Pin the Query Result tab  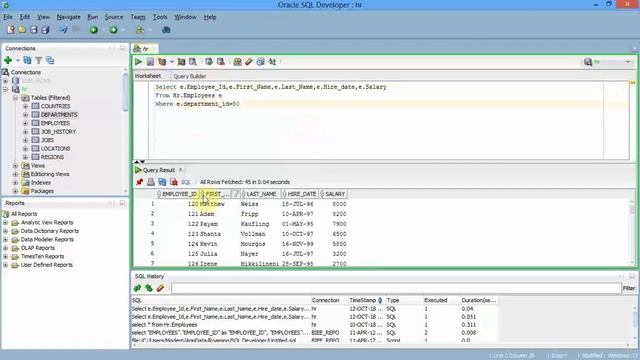pos(140,182)
